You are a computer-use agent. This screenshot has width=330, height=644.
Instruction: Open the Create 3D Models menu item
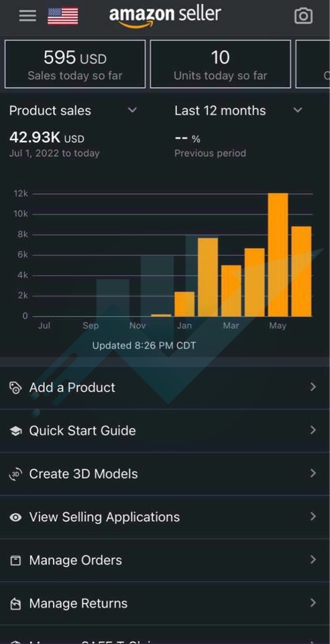[165, 474]
